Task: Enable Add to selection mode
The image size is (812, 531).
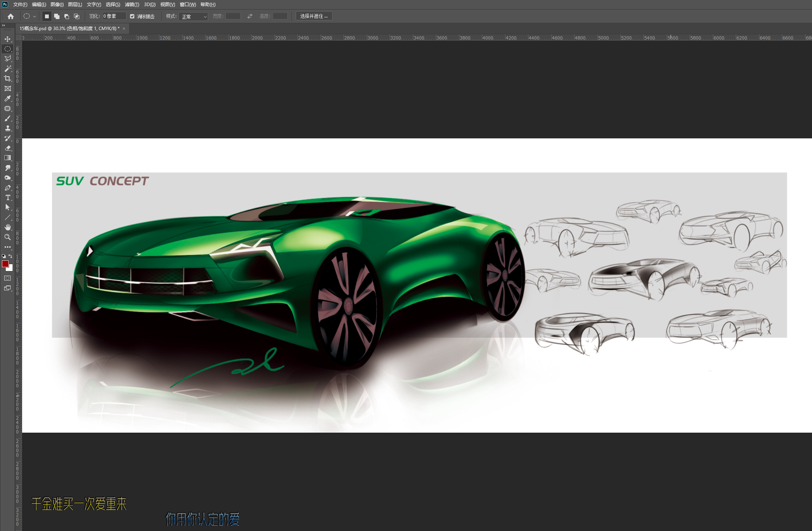Action: [x=57, y=16]
